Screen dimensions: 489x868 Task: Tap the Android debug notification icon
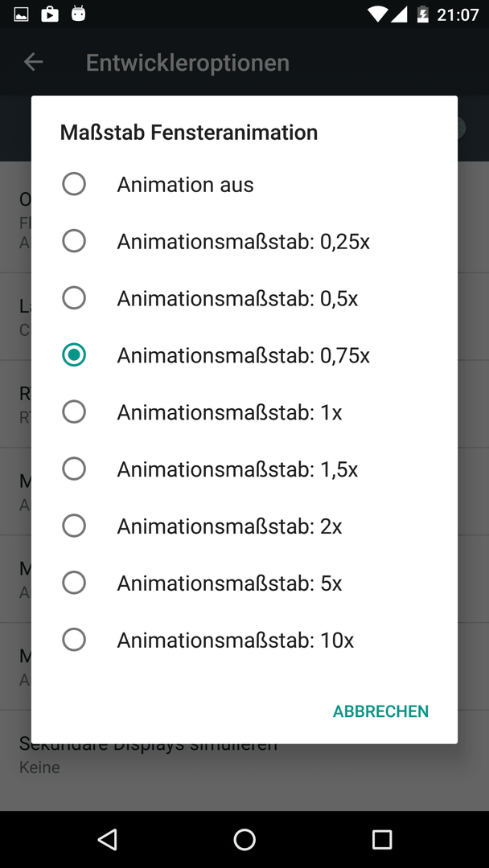tap(79, 14)
